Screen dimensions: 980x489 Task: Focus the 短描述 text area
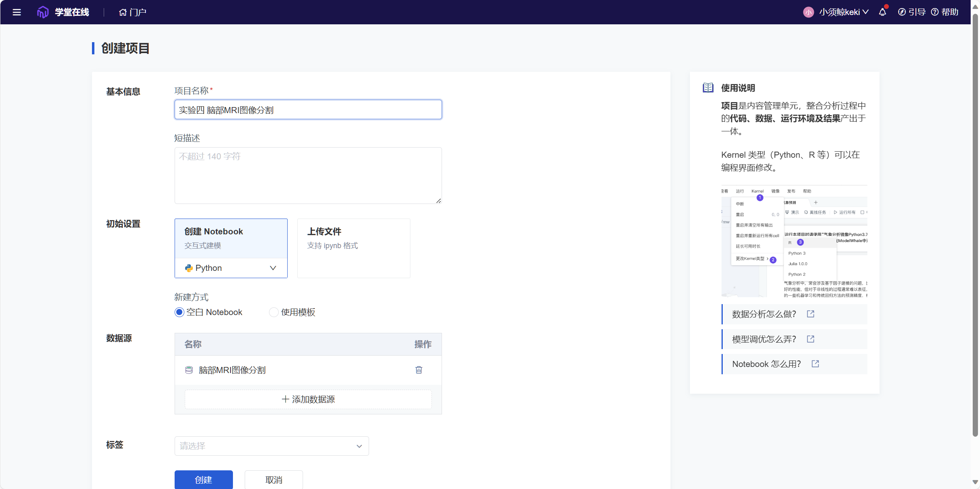point(308,175)
